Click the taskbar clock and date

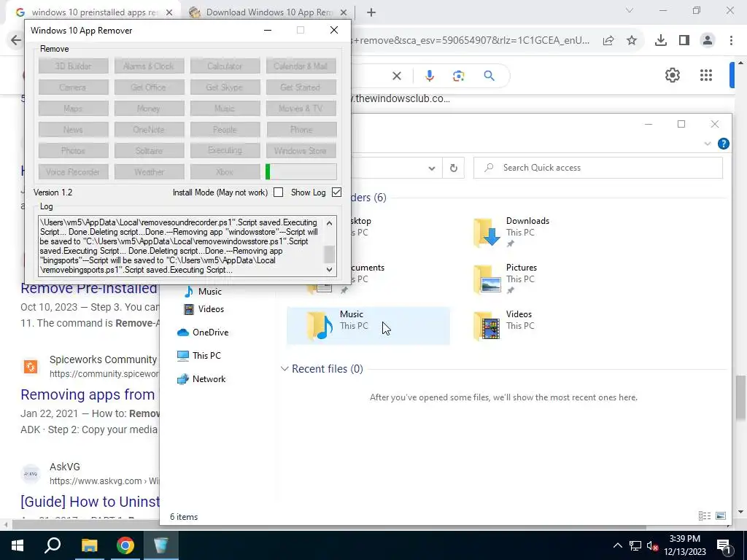(684, 545)
